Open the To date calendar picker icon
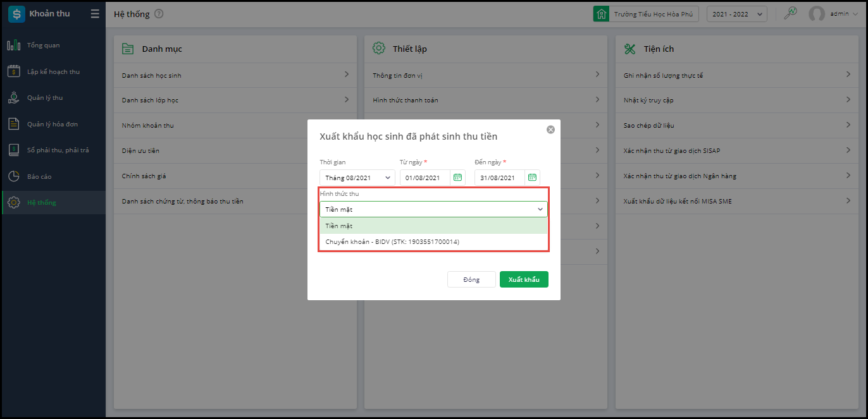 (532, 178)
